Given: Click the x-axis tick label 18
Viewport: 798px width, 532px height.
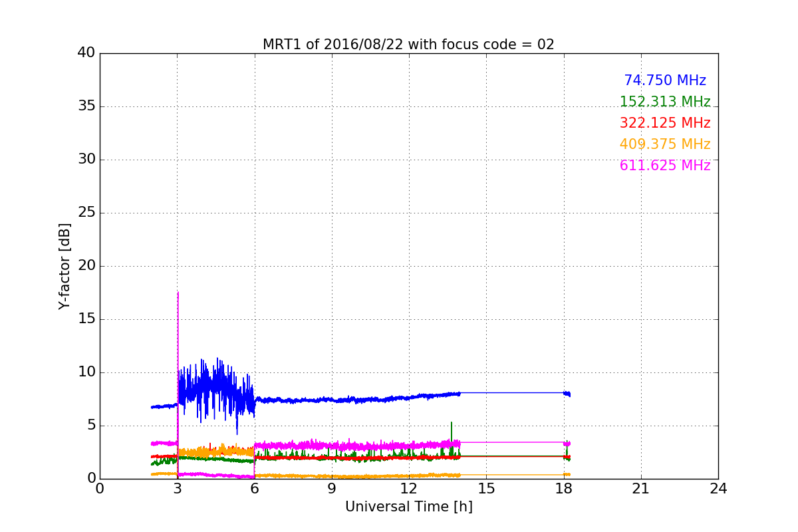Looking at the screenshot, I should coord(563,488).
